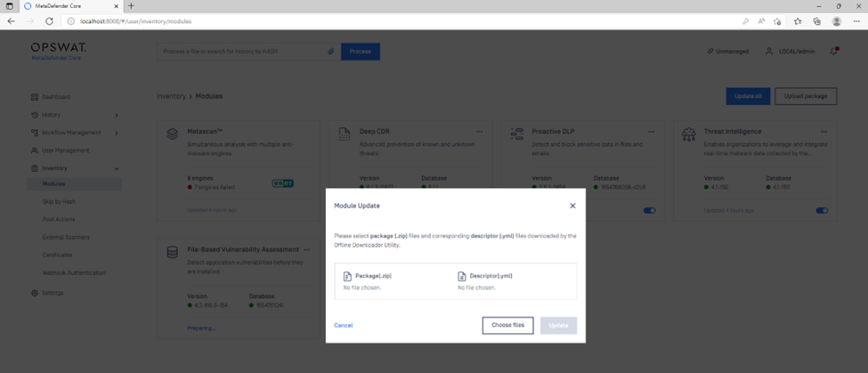Expand the Workflow Management chevron

click(117, 133)
